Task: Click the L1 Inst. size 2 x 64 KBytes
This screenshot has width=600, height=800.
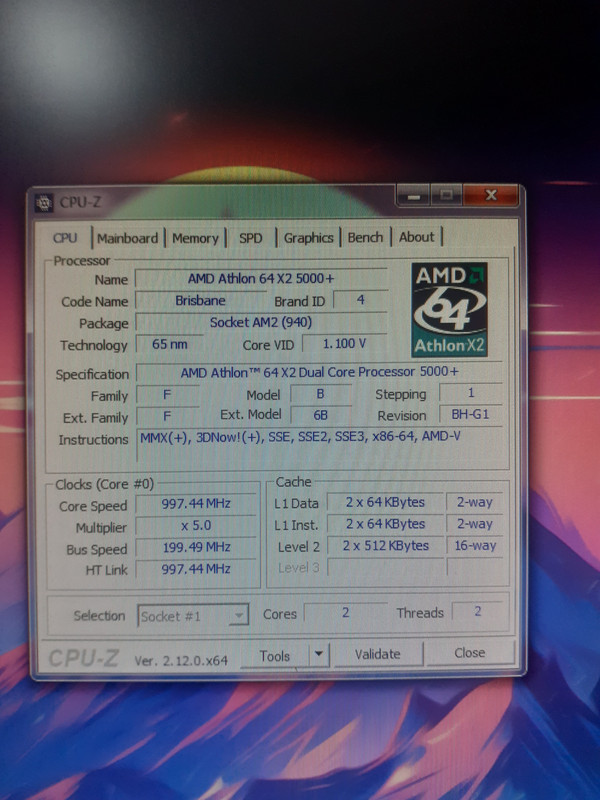Action: tap(385, 524)
